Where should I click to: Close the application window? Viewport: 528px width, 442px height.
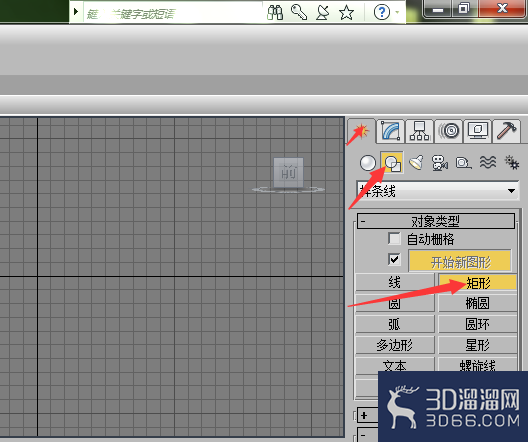point(502,8)
